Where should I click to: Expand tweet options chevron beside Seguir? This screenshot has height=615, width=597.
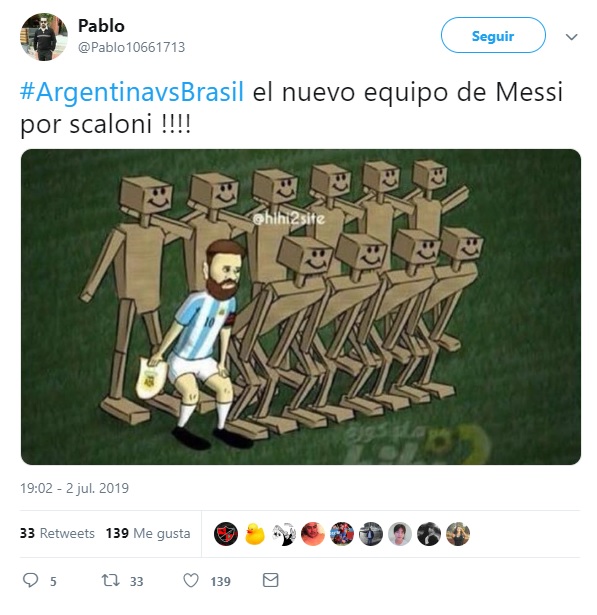click(572, 37)
